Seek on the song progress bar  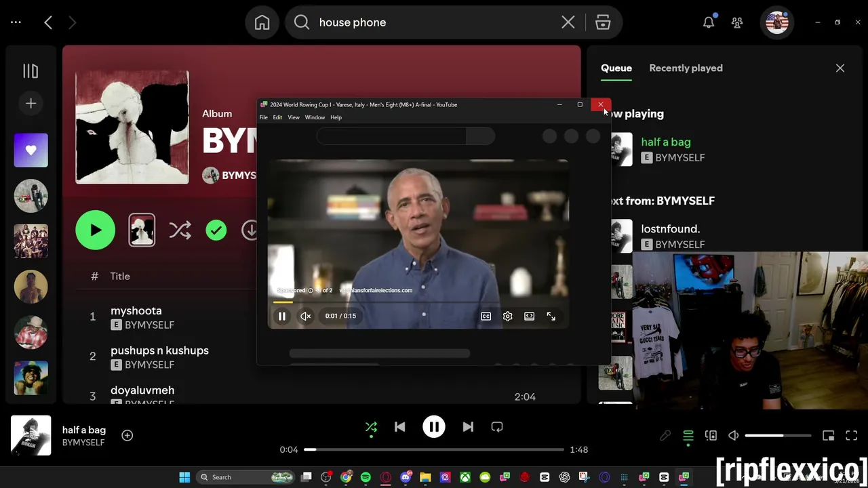[433, 449]
